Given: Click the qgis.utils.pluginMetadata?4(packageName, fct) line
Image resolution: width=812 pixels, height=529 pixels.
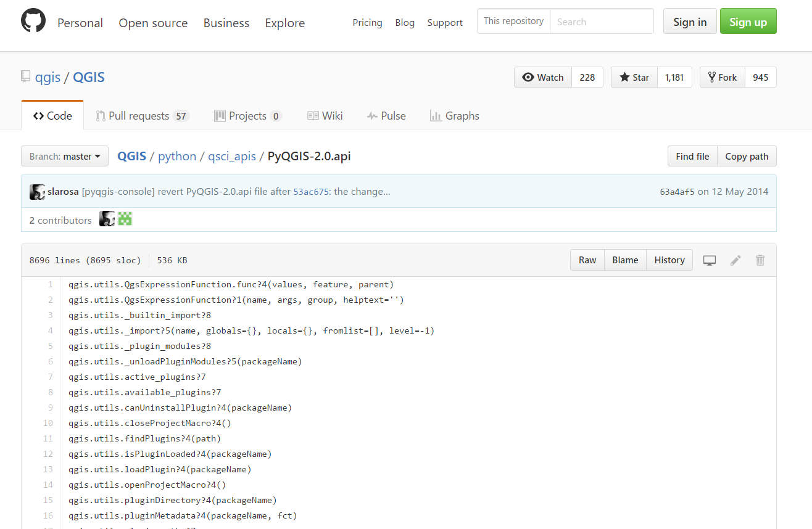Looking at the screenshot, I should [183, 515].
